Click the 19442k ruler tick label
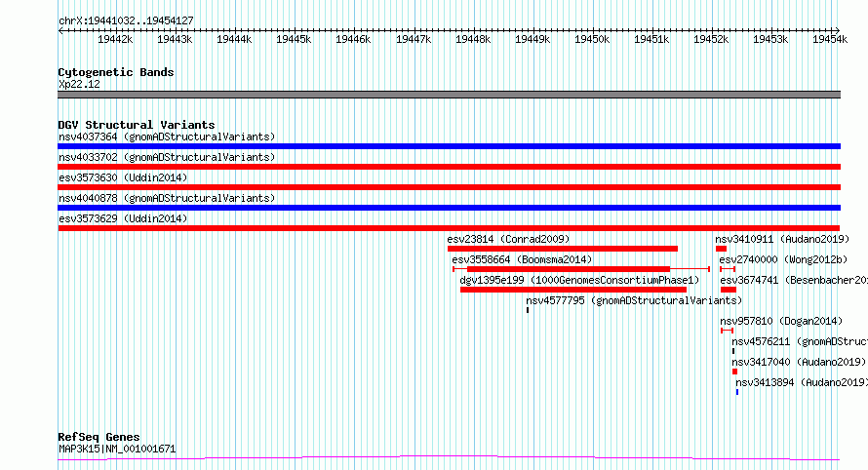Image resolution: width=868 pixels, height=470 pixels. point(115,39)
